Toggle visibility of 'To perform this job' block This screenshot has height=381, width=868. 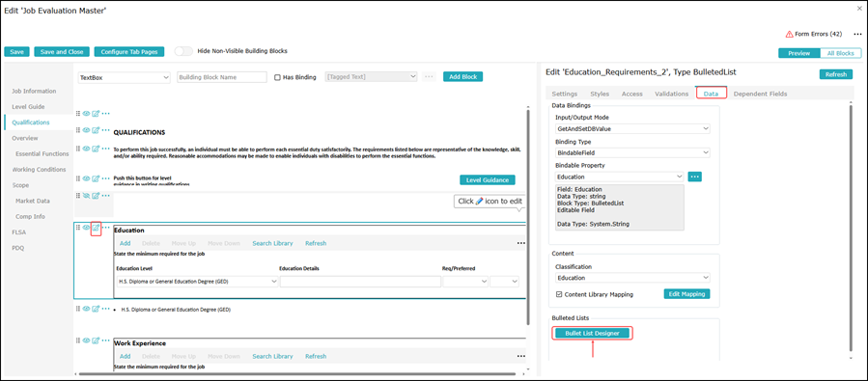point(86,149)
